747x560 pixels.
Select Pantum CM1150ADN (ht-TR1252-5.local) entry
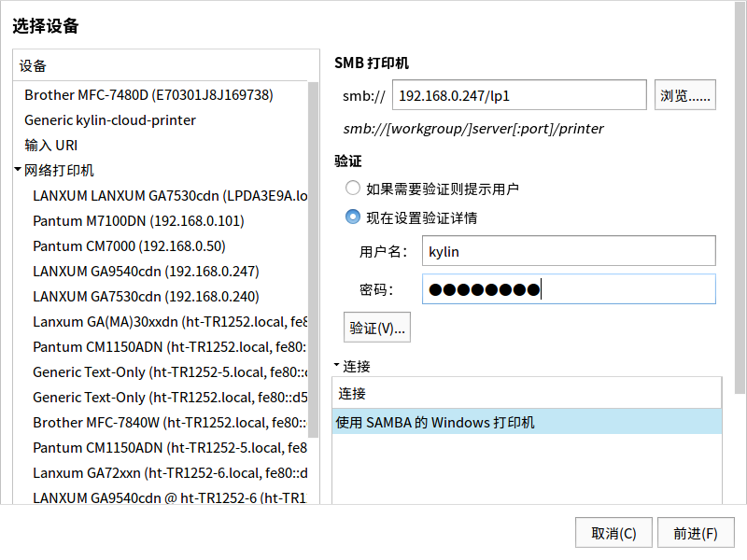pos(161,448)
